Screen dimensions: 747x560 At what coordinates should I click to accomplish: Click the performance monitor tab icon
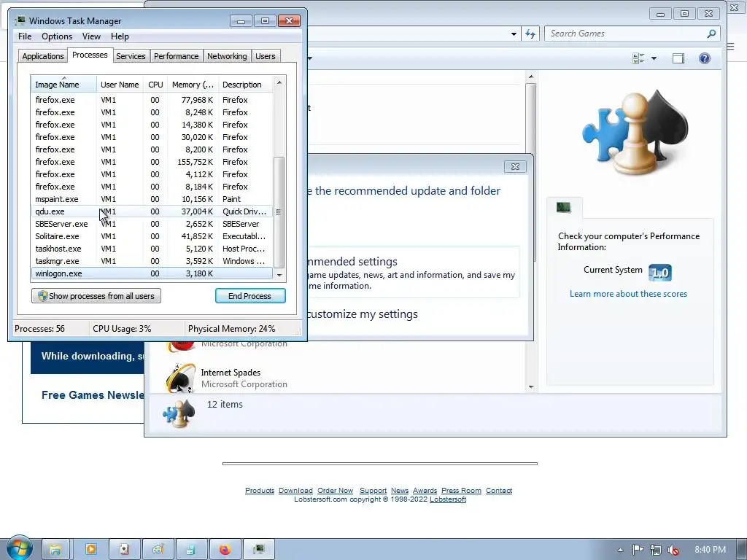coord(564,207)
